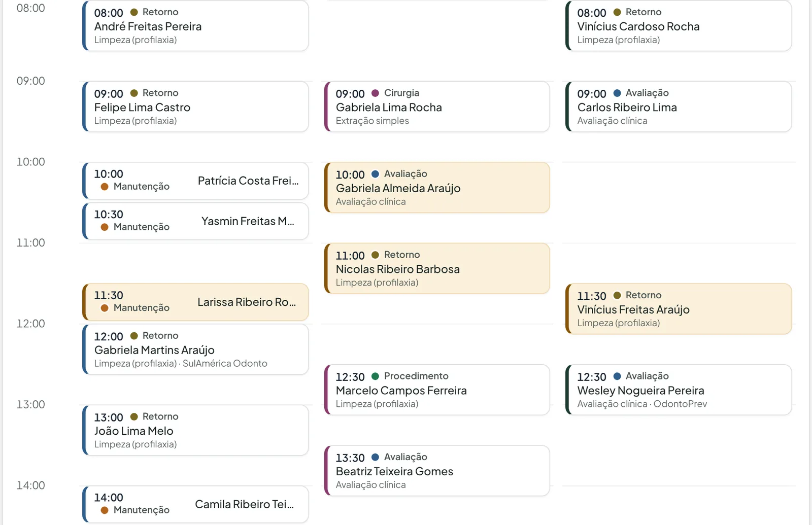Viewport: 812px width, 525px height.
Task: Open Carlos Ribeiro Lima evaluation card
Action: (679, 107)
